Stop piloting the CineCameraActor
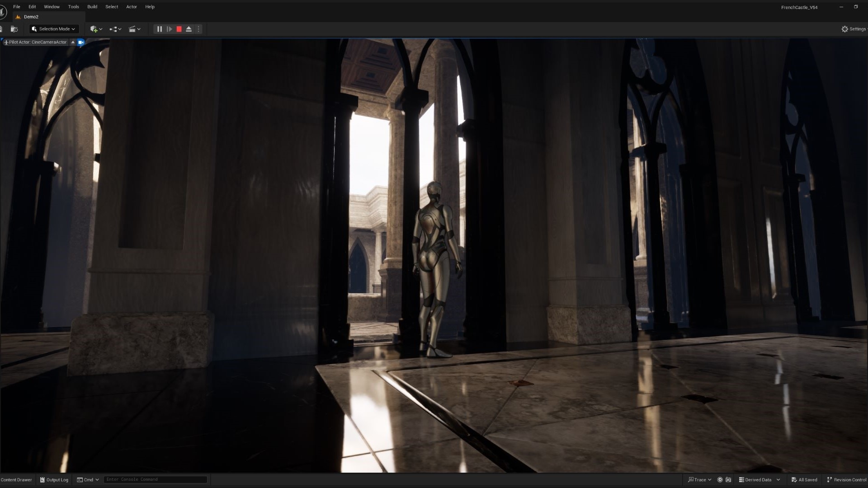The width and height of the screenshot is (868, 488). click(73, 42)
